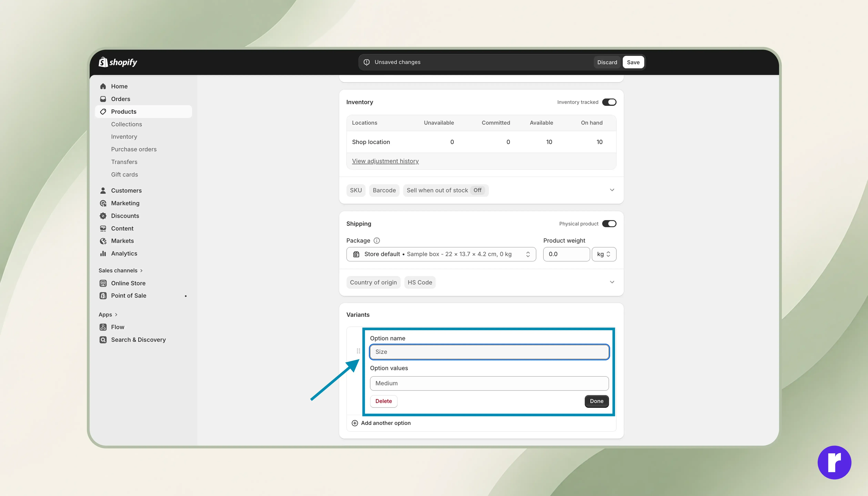Image resolution: width=868 pixels, height=496 pixels.
Task: Click the Products tag icon
Action: (103, 111)
